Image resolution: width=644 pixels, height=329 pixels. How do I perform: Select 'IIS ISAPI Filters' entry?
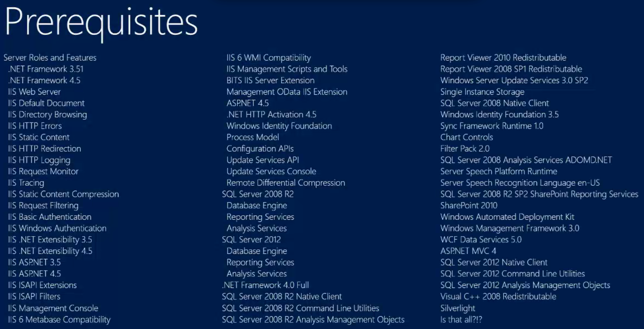(x=34, y=297)
